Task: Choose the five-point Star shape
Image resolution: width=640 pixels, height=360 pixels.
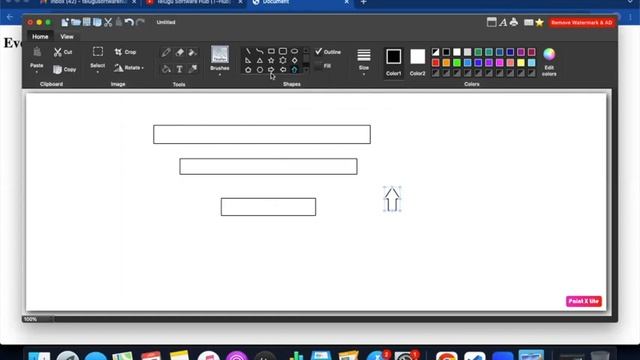Action: [271, 60]
